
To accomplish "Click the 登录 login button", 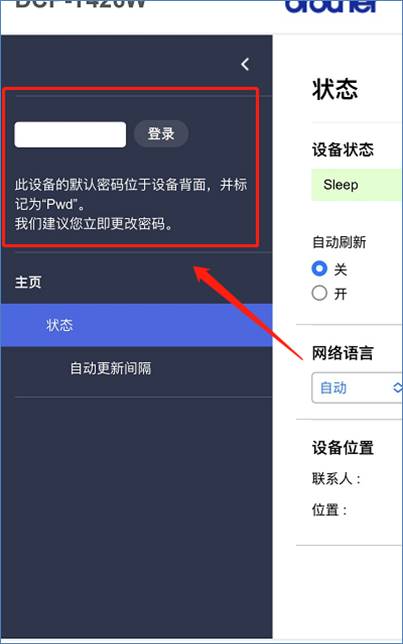I will [x=161, y=133].
